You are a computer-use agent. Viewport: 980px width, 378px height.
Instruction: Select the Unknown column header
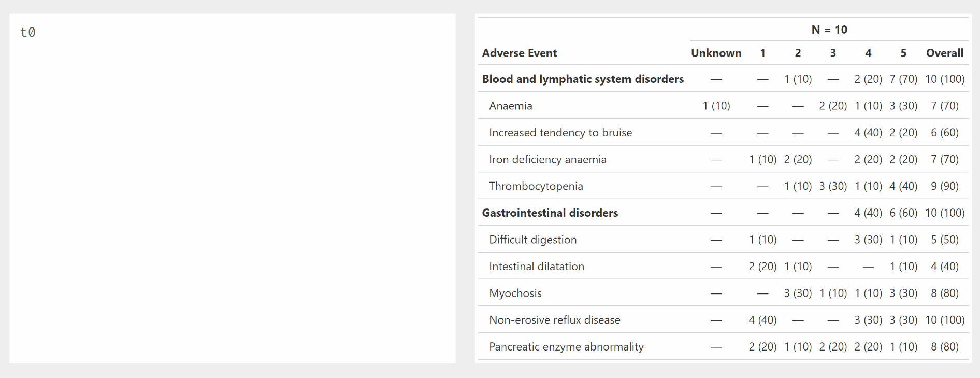716,53
